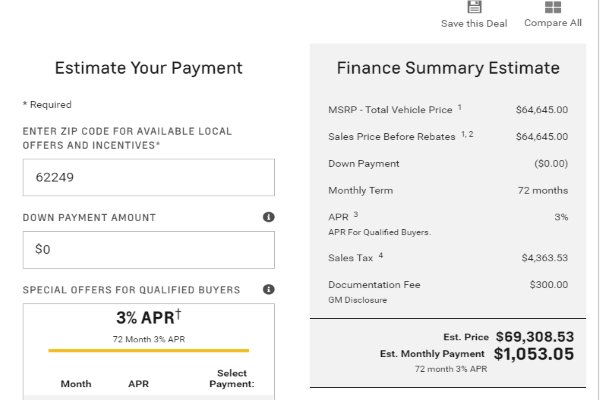Click the yellow bar under 72 Month 3% APR

click(x=148, y=351)
